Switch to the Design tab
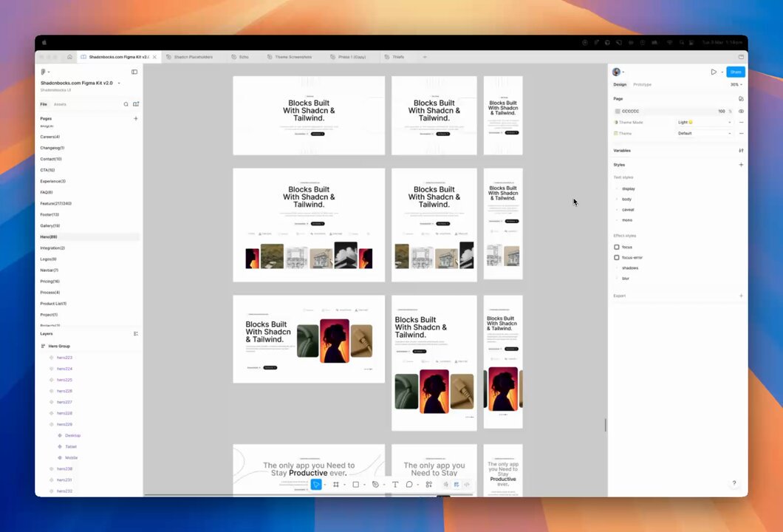 click(620, 84)
